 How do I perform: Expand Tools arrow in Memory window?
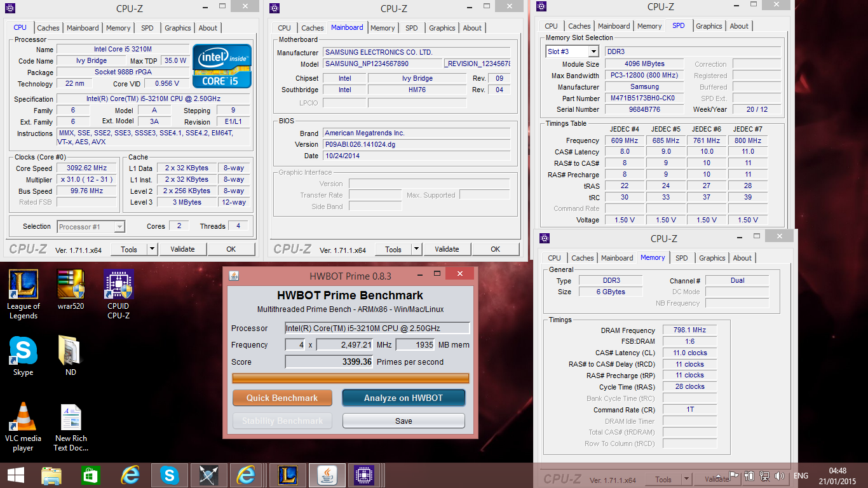pos(686,479)
